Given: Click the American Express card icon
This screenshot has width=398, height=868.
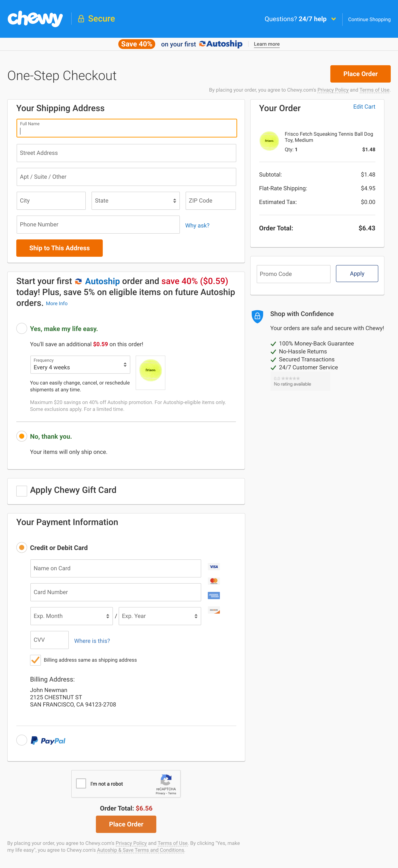Looking at the screenshot, I should point(214,595).
